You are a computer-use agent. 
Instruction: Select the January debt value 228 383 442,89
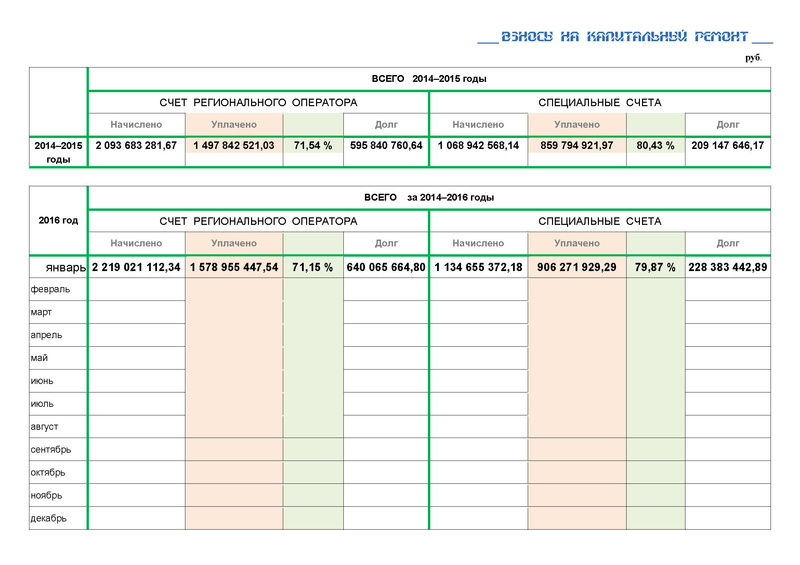tap(728, 267)
